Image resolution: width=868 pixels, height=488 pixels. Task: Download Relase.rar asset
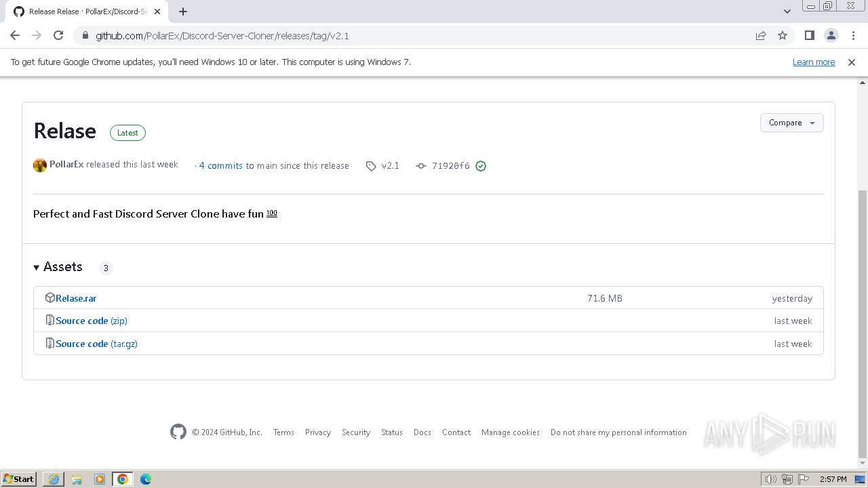pyautogui.click(x=76, y=298)
